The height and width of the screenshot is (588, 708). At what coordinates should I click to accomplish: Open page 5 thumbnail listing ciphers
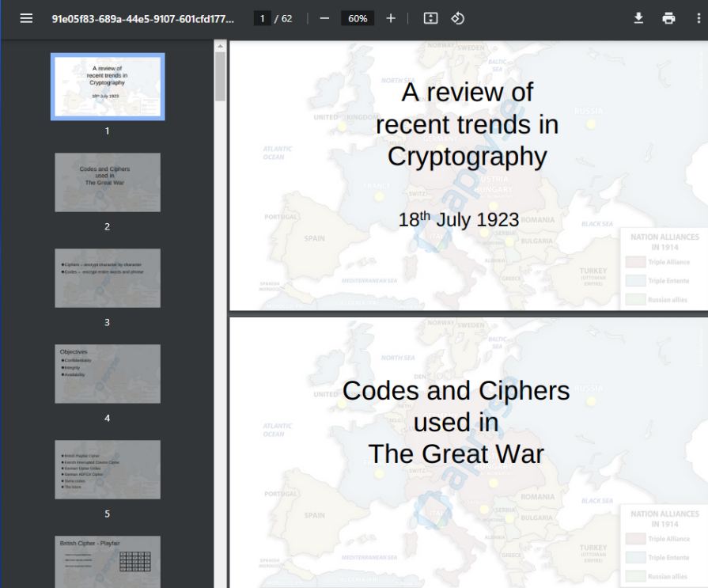pyautogui.click(x=108, y=469)
